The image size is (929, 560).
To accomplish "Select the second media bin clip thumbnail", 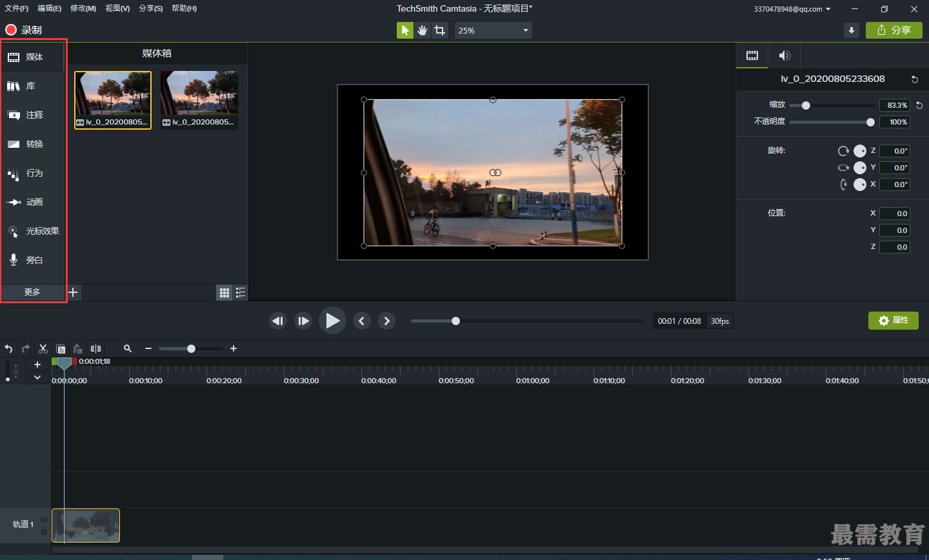I will click(199, 100).
